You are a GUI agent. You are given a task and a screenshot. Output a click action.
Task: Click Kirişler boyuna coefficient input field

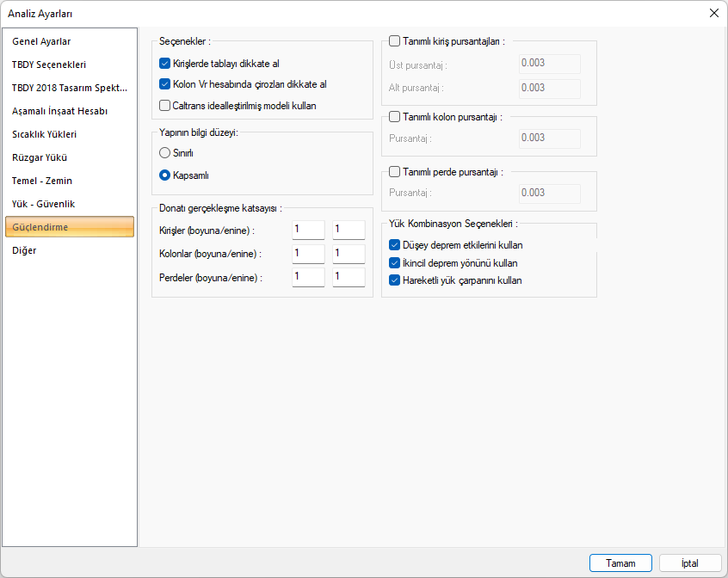(308, 230)
